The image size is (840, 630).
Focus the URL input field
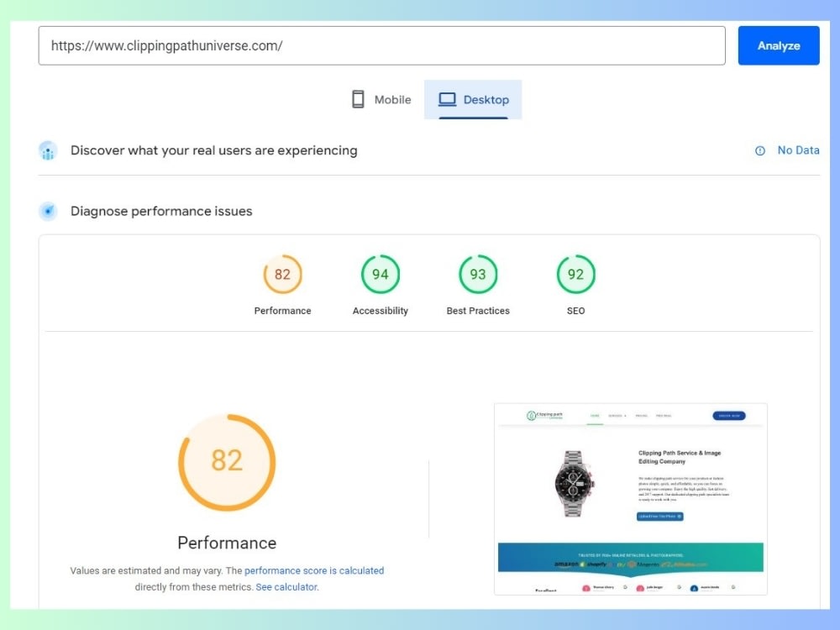pyautogui.click(x=381, y=45)
